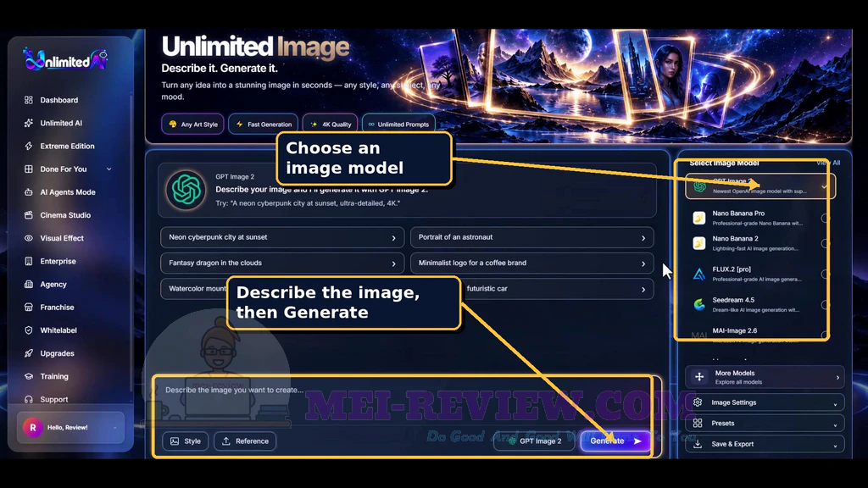The image size is (868, 488).
Task: Click the Support headset icon
Action: click(x=29, y=400)
